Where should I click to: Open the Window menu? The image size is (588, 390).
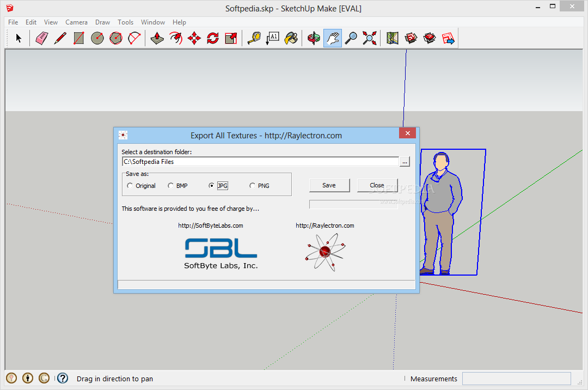point(152,22)
